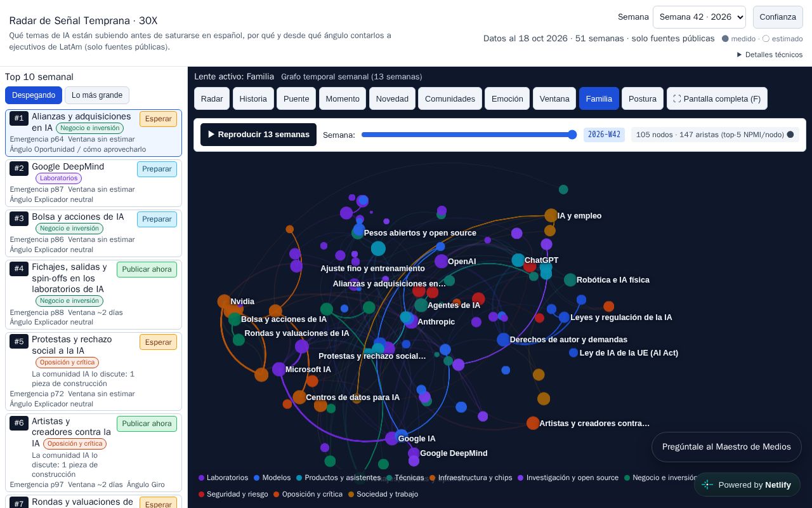Image resolution: width=812 pixels, height=508 pixels.
Task: Click the active Familia tab
Action: click(x=599, y=98)
